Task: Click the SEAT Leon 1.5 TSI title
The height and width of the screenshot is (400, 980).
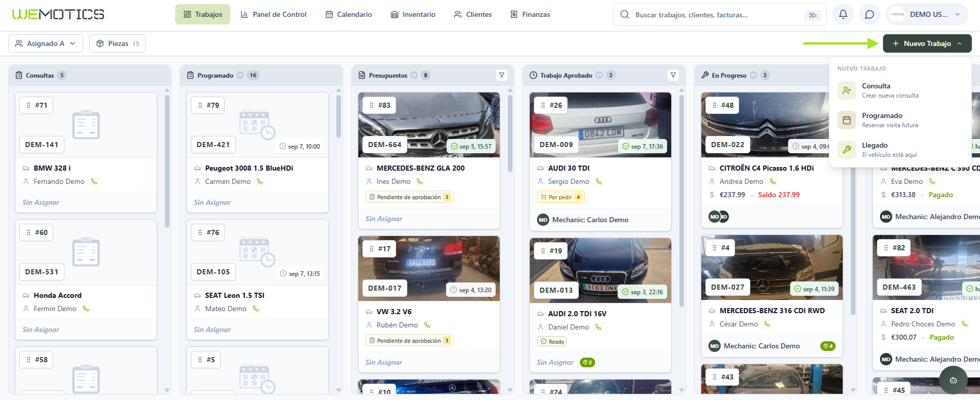Action: point(235,295)
